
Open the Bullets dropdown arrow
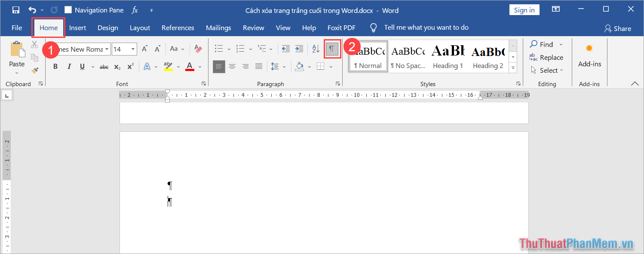229,49
